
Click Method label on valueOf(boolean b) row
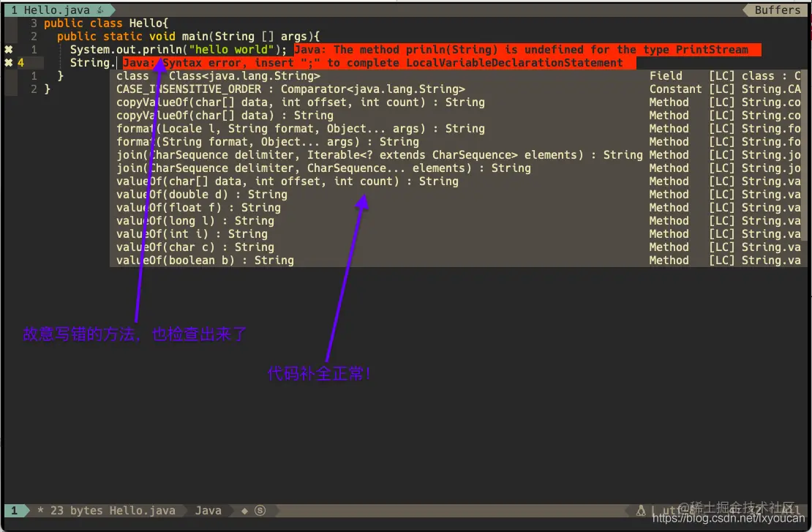(669, 261)
